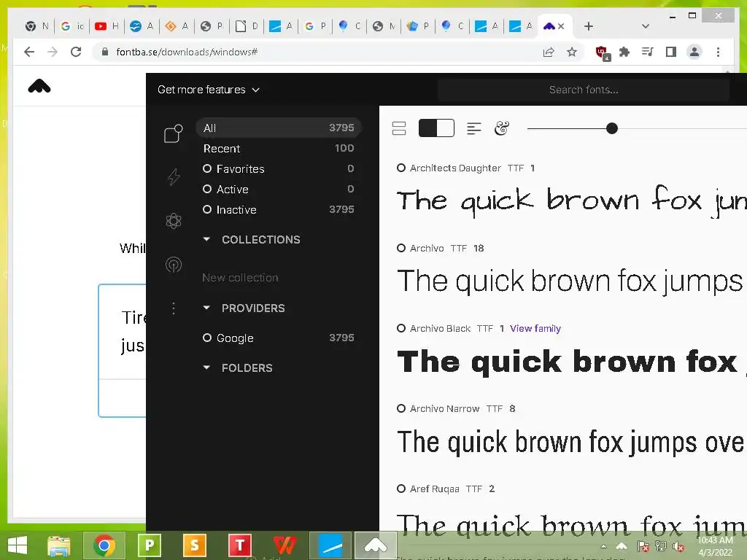Open the Windows Start button
This screenshot has height=560, width=747.
18,545
